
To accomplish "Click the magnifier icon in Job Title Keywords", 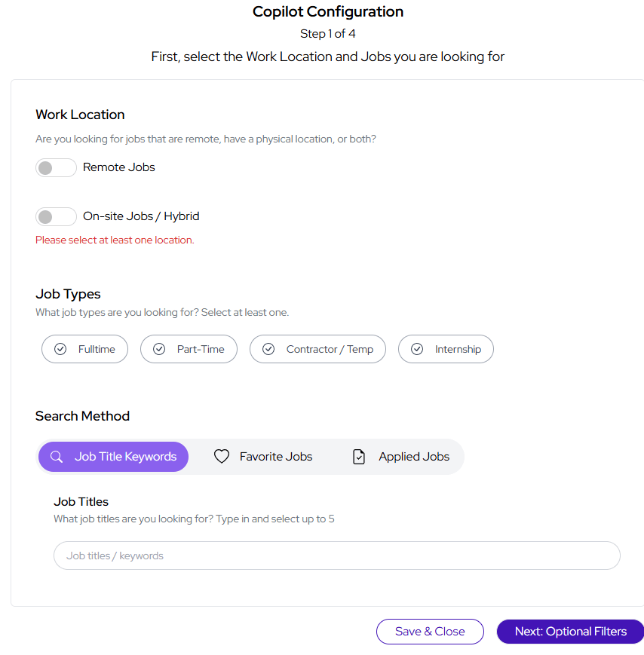I will click(x=57, y=457).
